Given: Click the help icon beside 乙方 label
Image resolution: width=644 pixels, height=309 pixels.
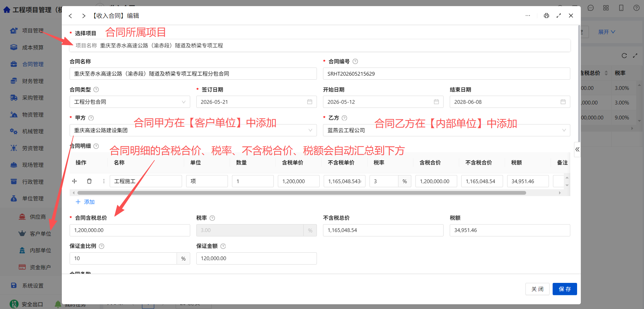Looking at the screenshot, I should click(344, 118).
